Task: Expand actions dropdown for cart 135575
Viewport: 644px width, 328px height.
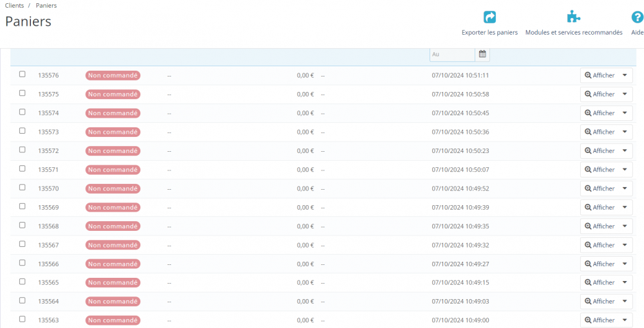Action: click(x=625, y=95)
